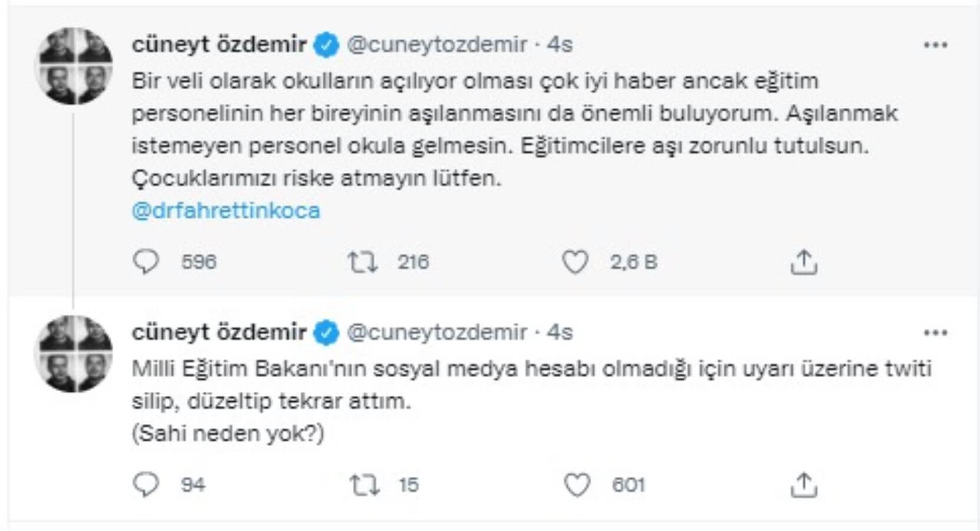Click the verified badge on second tweet
This screenshot has height=531, width=980.
click(x=326, y=333)
